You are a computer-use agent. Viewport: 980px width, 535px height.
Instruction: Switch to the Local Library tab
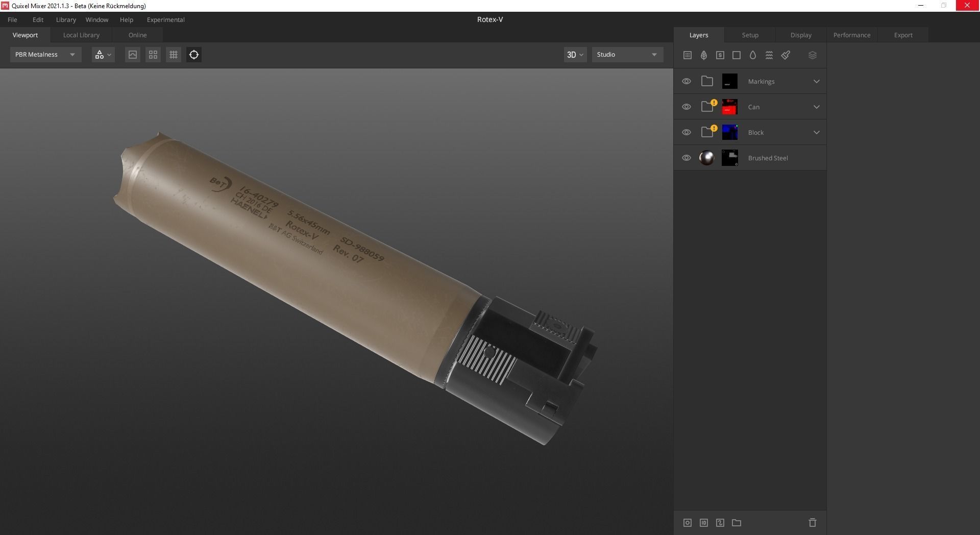tap(81, 35)
